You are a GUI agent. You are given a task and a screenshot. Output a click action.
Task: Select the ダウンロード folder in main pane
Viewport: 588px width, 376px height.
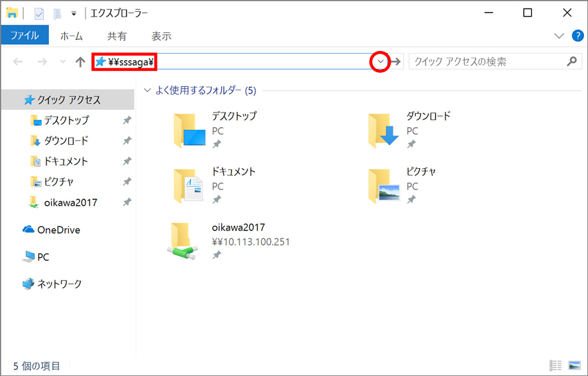tap(384, 129)
